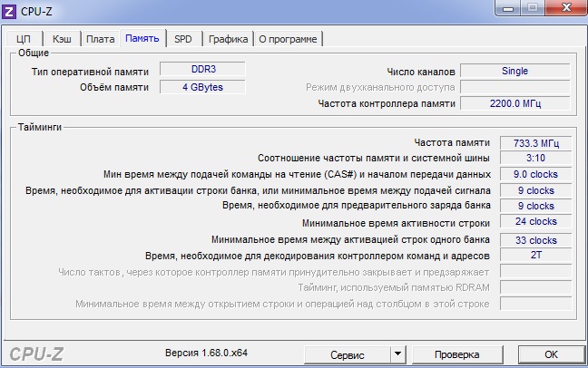Close the CPU-Z window

566,7
